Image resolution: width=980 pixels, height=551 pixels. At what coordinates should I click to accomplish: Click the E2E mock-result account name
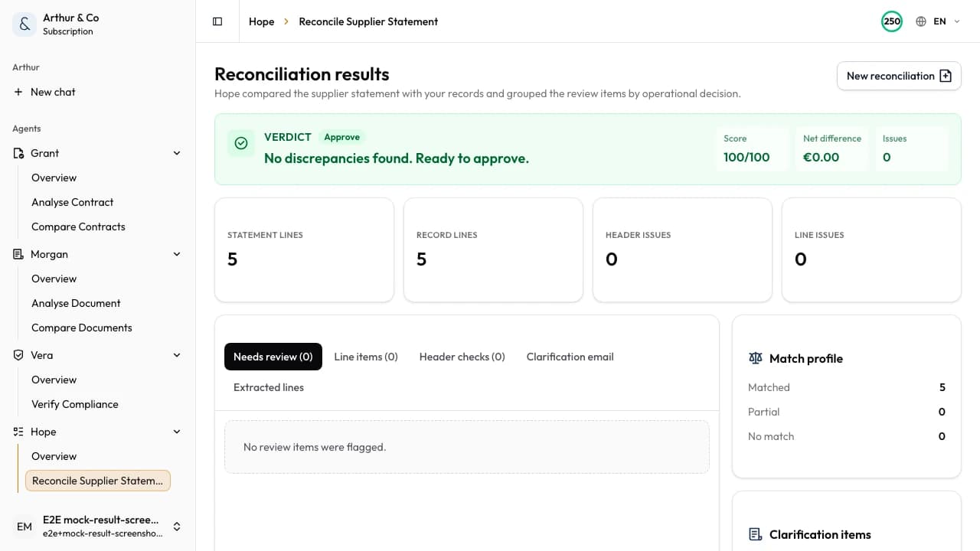(101, 520)
